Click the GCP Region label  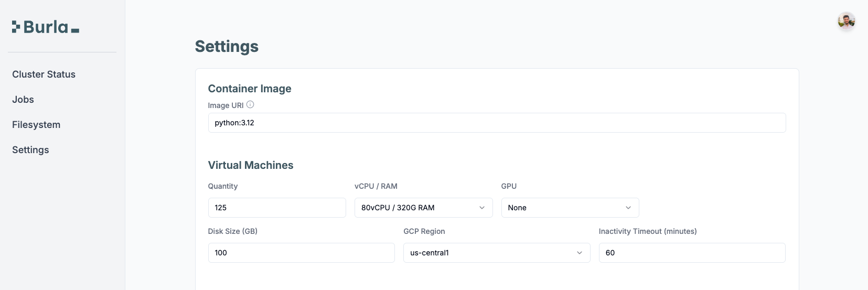[424, 231]
